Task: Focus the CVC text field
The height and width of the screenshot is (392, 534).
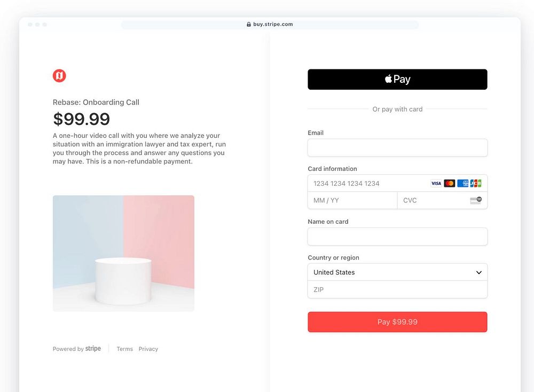Action: pyautogui.click(x=433, y=200)
